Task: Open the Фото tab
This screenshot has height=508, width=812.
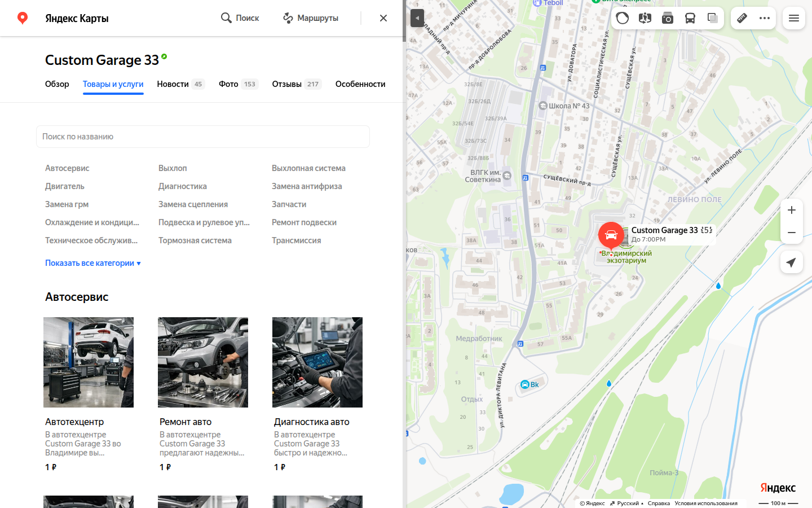Action: (x=239, y=84)
